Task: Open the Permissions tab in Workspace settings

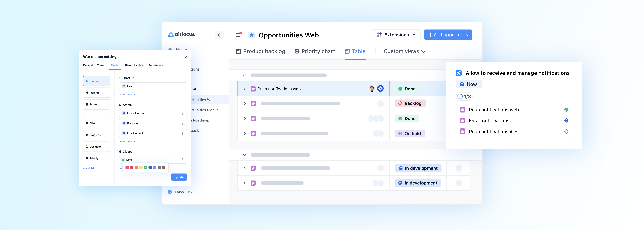Action: (x=156, y=65)
